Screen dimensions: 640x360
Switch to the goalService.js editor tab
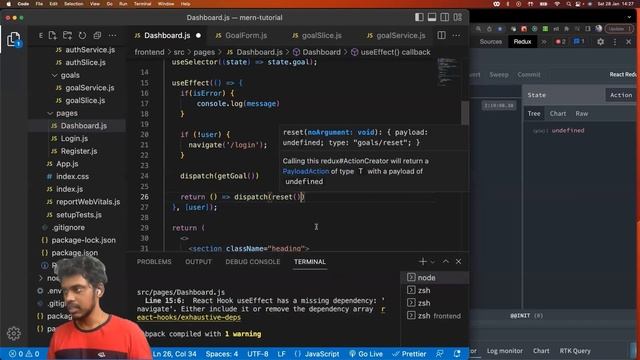pyautogui.click(x=396, y=36)
